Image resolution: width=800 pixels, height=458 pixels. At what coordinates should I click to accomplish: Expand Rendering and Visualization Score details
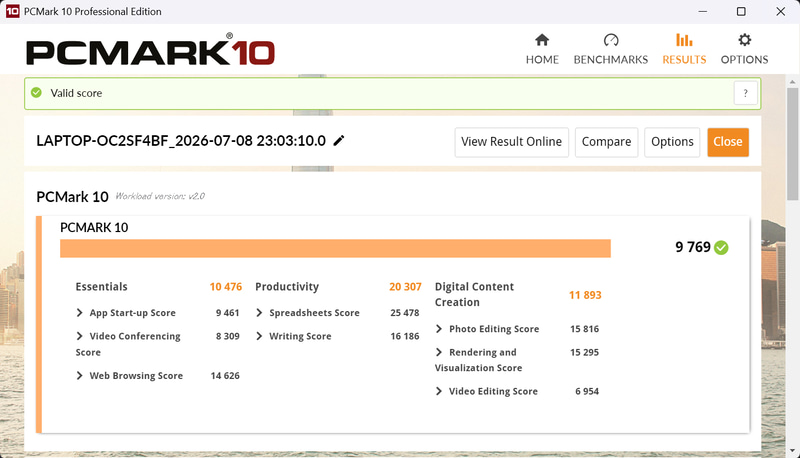[x=439, y=352]
